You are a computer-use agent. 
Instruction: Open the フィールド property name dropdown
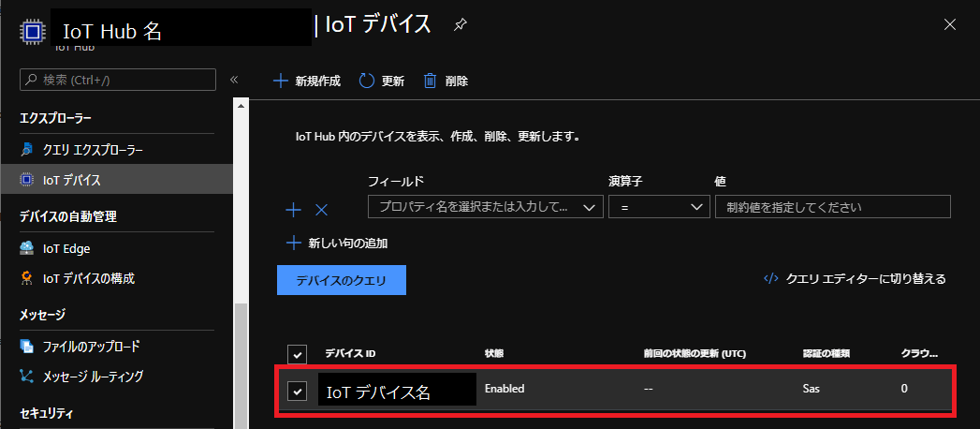pos(486,207)
